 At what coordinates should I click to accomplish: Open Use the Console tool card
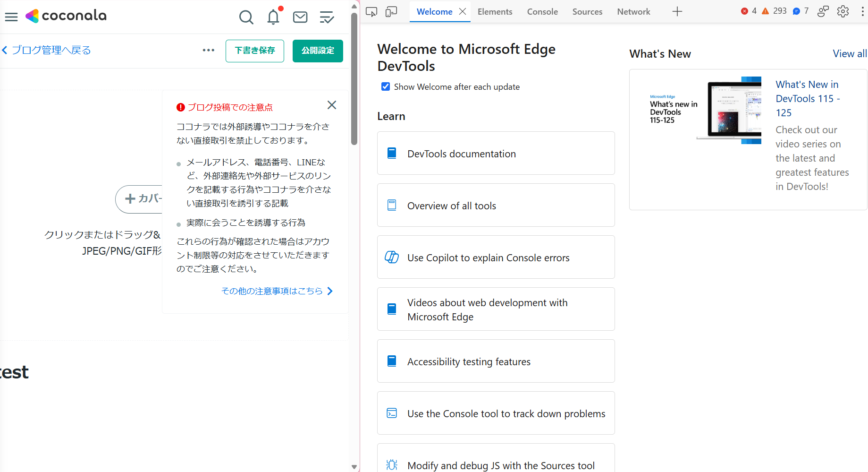pyautogui.click(x=496, y=413)
